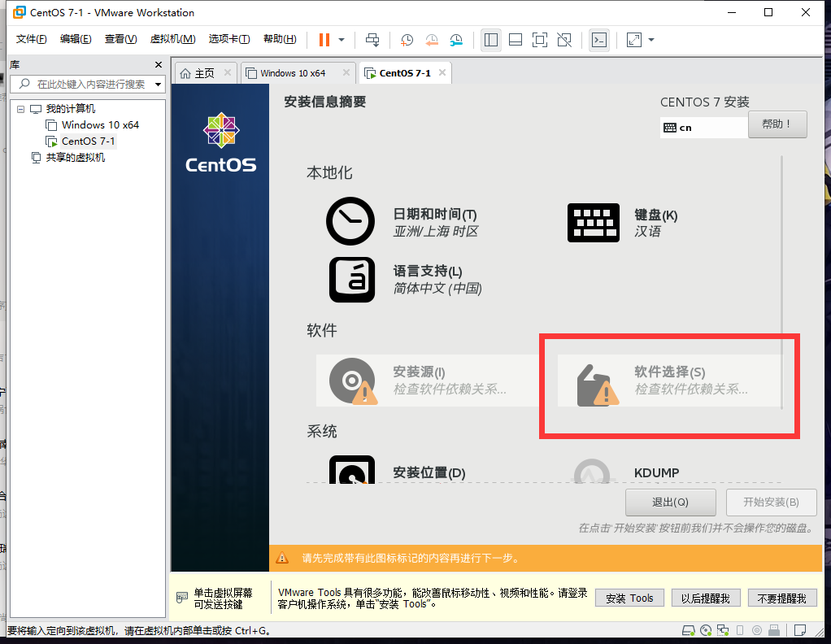Click the 开始安装(B) button
Viewport: 831px width, 644px height.
pyautogui.click(x=771, y=502)
